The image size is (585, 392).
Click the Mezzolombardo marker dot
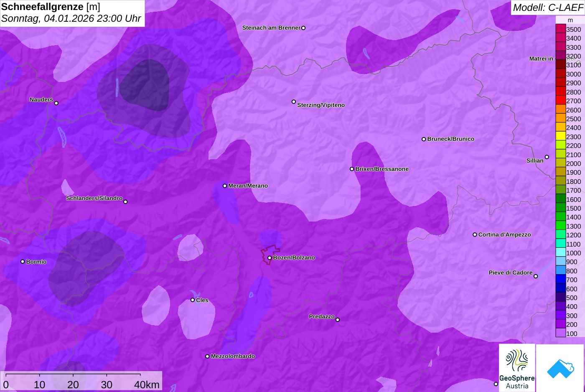(x=207, y=356)
